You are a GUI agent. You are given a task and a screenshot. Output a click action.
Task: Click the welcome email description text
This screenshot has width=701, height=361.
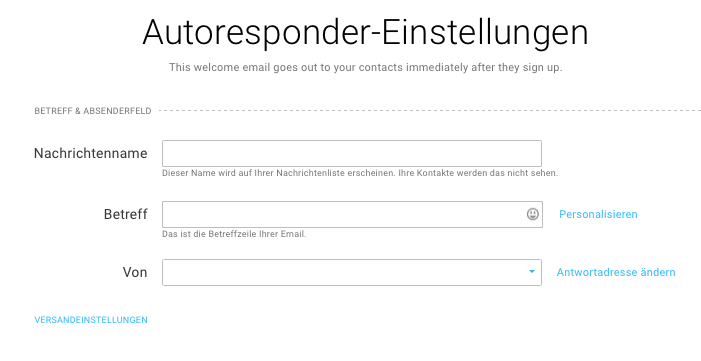[x=365, y=68]
